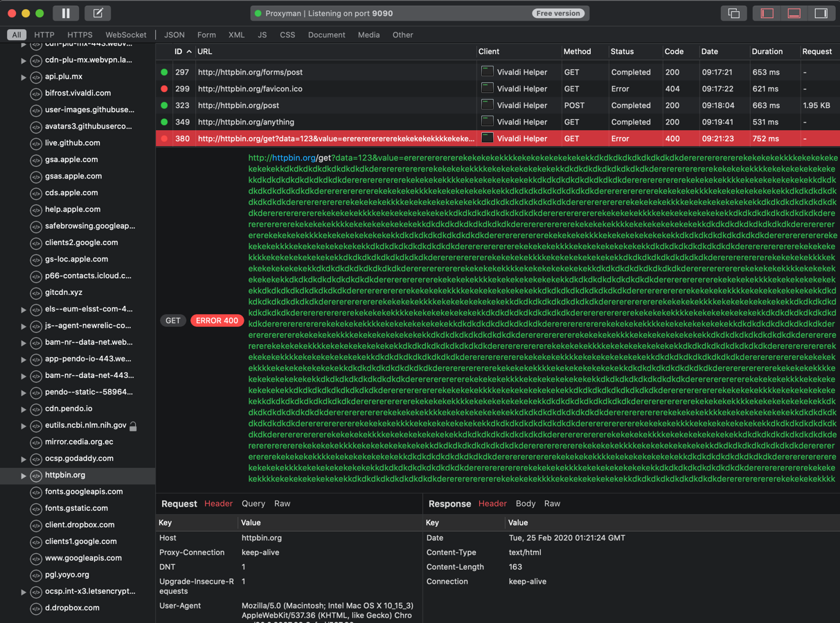840x623 pixels.
Task: Expand the js--agent-newrelic tree node
Action: point(24,326)
